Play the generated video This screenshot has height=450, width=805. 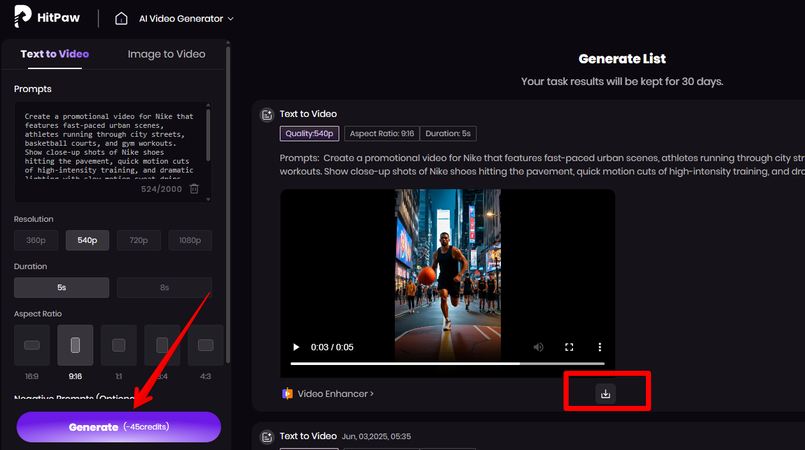[x=296, y=347]
